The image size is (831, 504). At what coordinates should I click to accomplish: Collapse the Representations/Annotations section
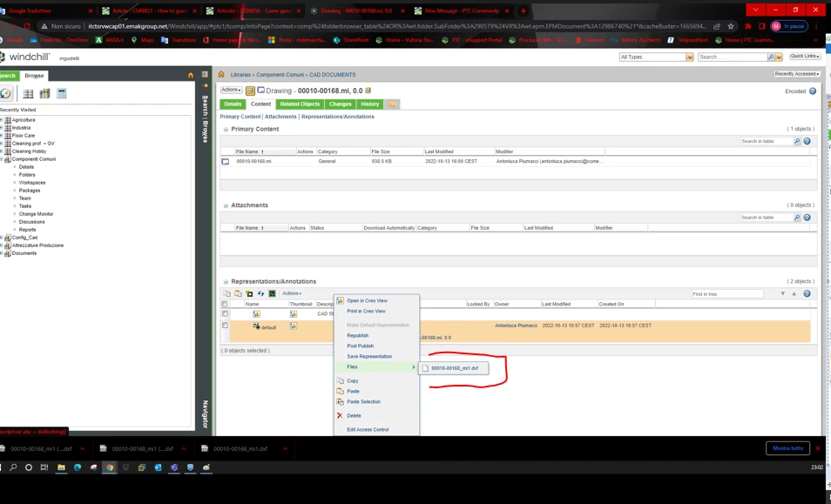pos(226,282)
